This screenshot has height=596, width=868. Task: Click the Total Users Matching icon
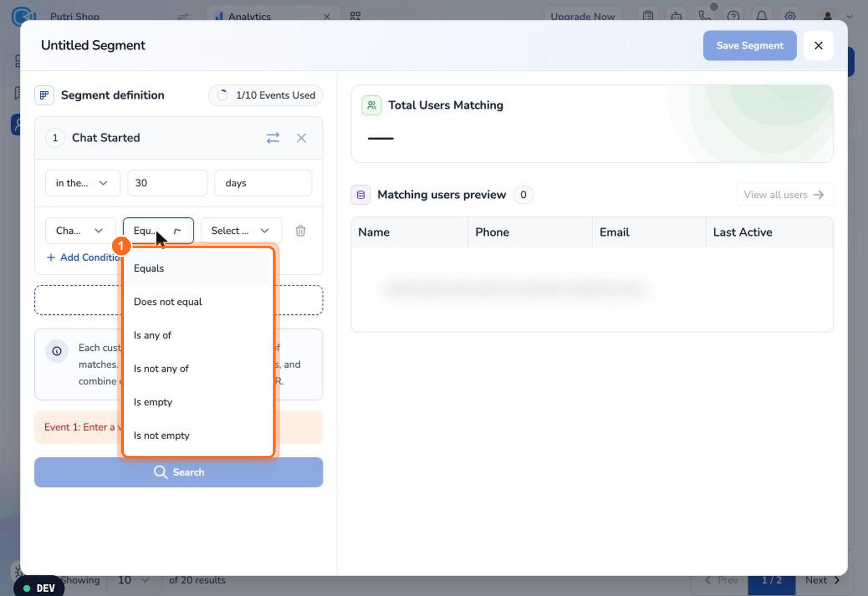coord(371,105)
